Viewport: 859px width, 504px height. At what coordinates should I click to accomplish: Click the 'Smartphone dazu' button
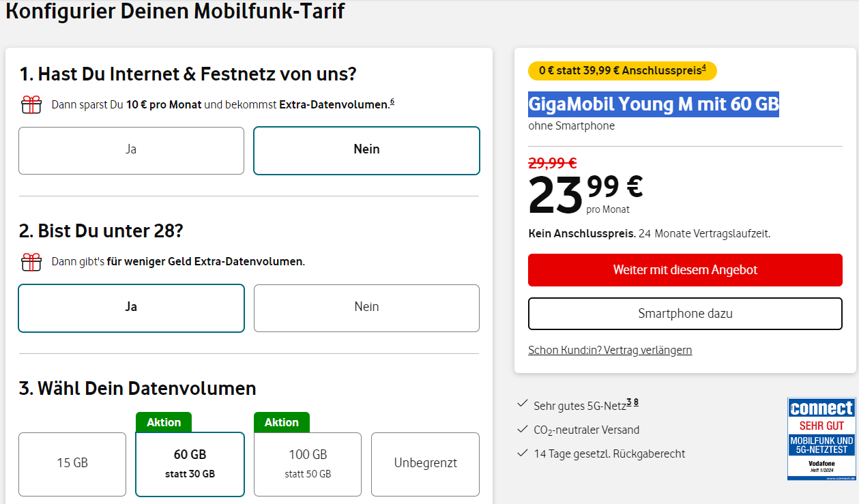(685, 314)
